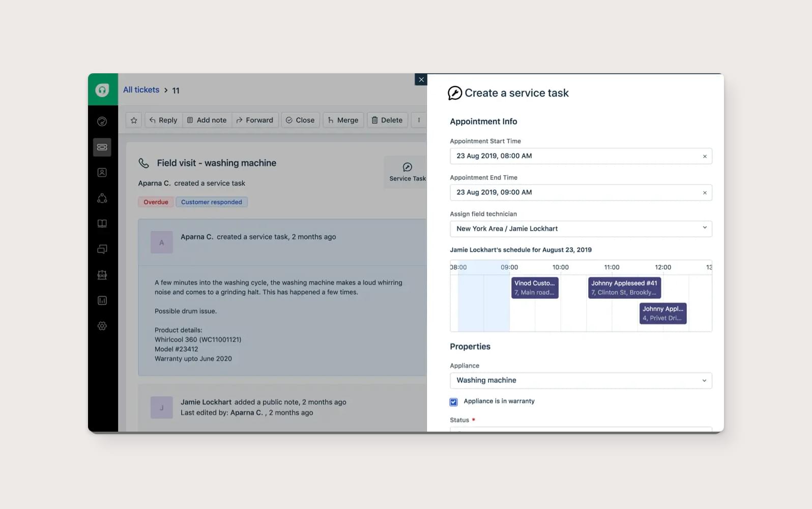The height and width of the screenshot is (509, 812).
Task: Open the Reports chart icon in sidebar
Action: coord(102,300)
